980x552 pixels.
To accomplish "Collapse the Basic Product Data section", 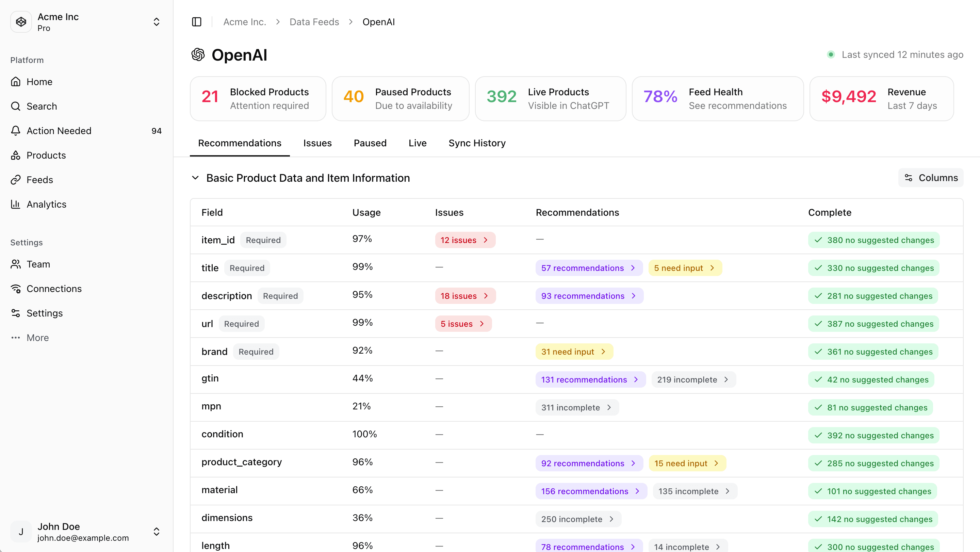I will point(196,178).
